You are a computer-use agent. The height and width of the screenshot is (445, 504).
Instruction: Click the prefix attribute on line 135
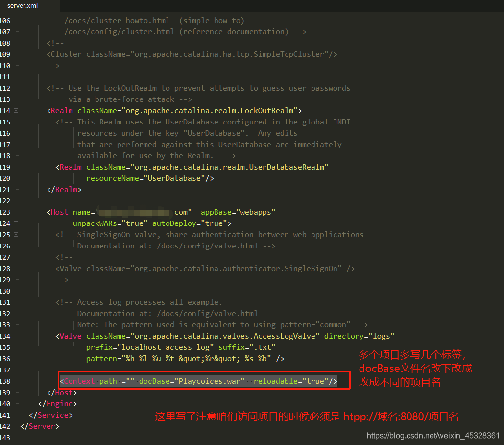99,347
